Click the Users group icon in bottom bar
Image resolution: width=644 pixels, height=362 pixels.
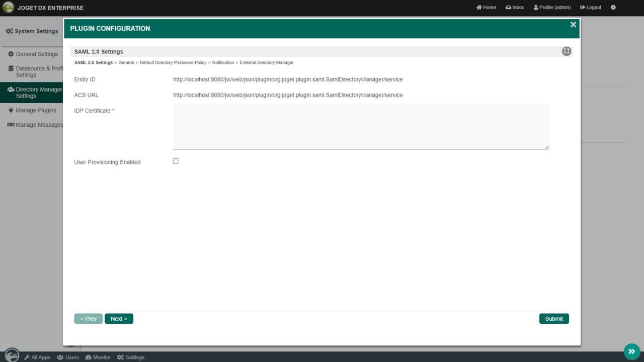60,357
